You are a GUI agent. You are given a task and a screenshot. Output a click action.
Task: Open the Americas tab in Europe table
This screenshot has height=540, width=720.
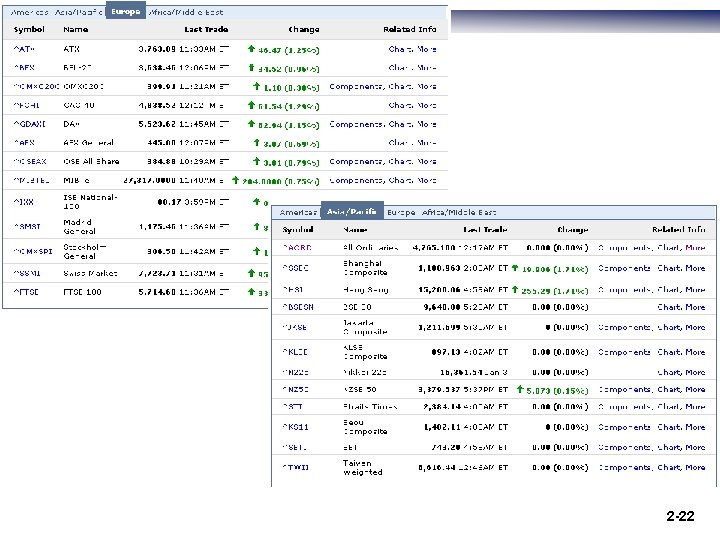[x=29, y=12]
